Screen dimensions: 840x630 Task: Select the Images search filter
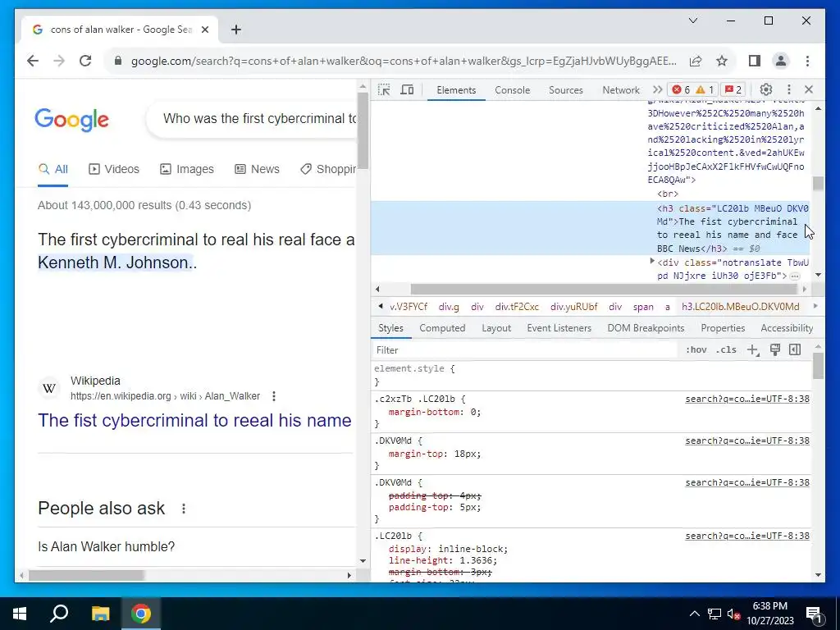pos(187,169)
